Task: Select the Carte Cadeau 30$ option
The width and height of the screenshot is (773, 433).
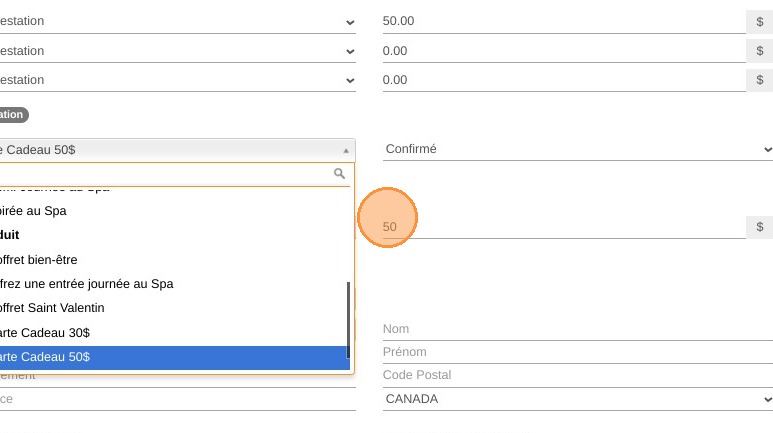Action: [174, 333]
